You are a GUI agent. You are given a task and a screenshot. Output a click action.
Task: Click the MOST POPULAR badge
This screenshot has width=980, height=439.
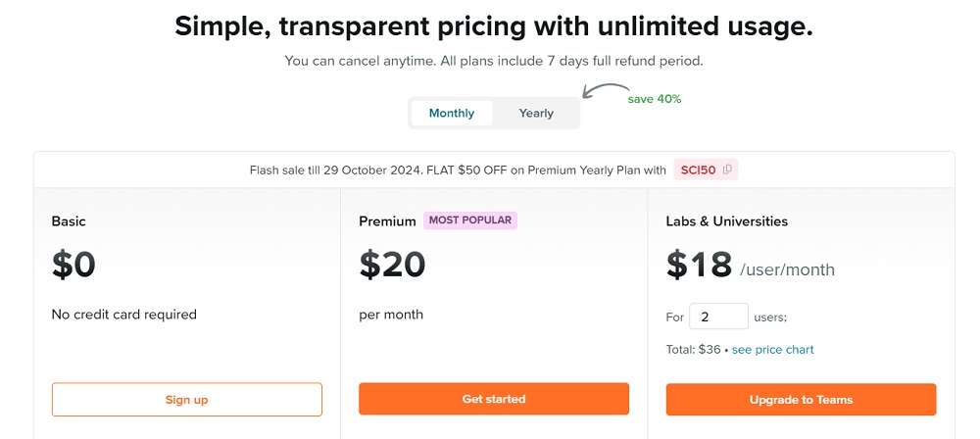470,220
